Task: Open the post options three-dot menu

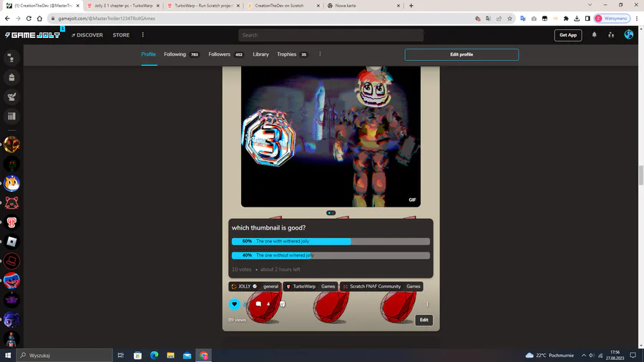Action: click(427, 304)
